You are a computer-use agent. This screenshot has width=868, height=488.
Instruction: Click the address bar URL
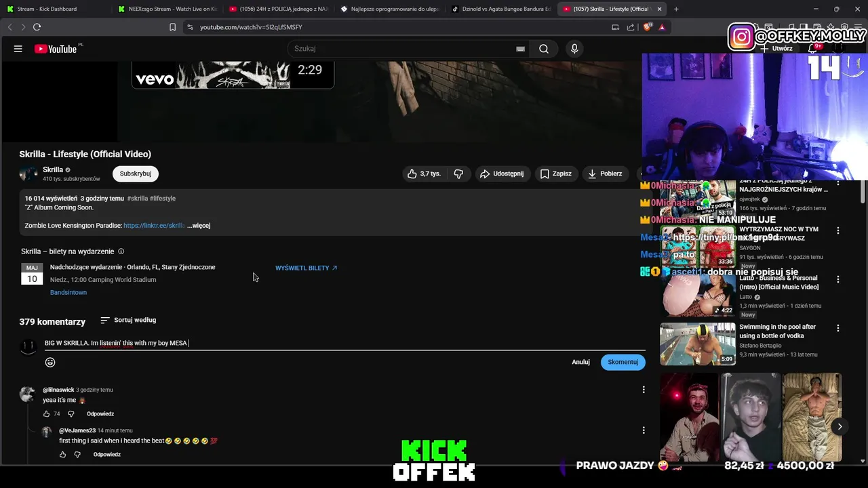click(251, 27)
